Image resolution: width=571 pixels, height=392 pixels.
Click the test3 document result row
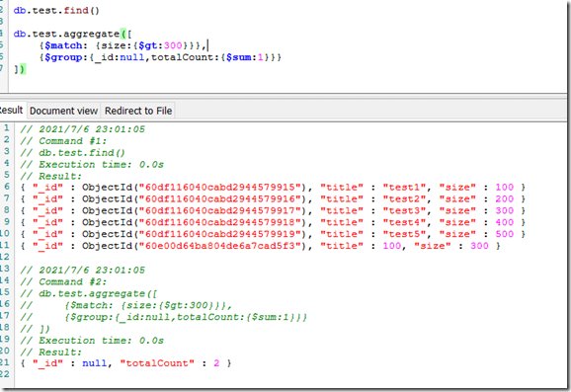(273, 210)
